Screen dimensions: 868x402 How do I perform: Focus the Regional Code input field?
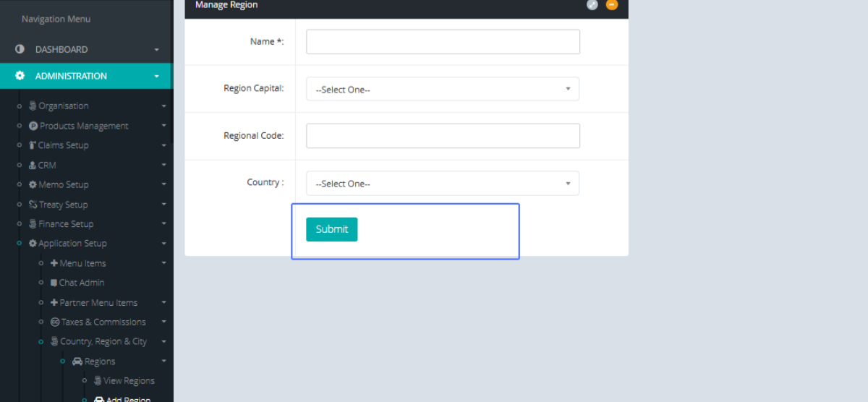(443, 136)
